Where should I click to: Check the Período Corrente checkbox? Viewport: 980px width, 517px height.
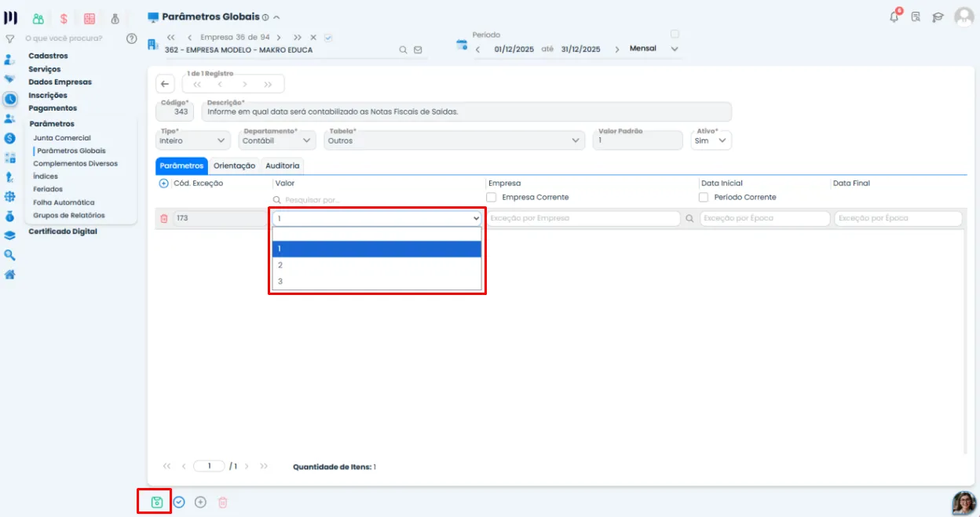coord(704,197)
